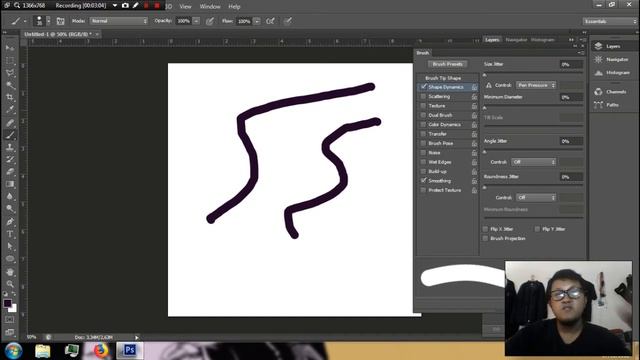Select the Healing Brush tool

(x=10, y=122)
